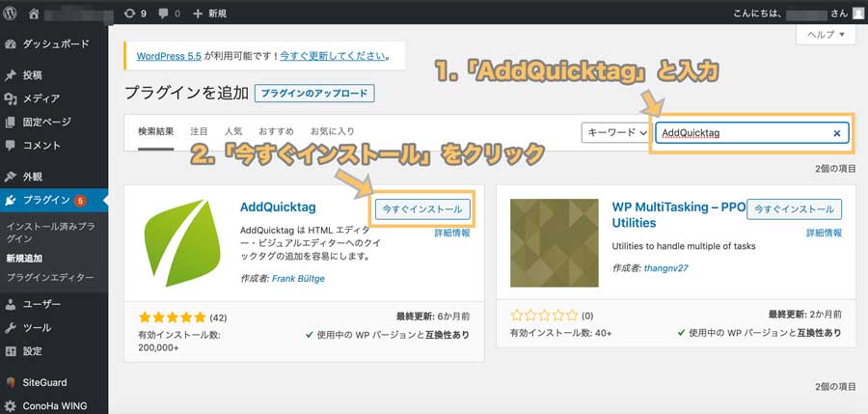The width and height of the screenshot is (868, 414).
Task: Click 有効インストール数: 40+ text
Action: [x=560, y=333]
